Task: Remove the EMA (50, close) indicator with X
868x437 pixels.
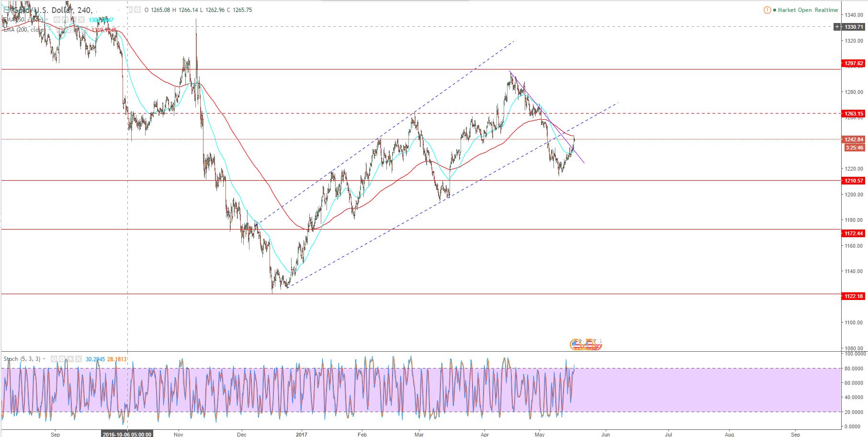Action: point(81,20)
